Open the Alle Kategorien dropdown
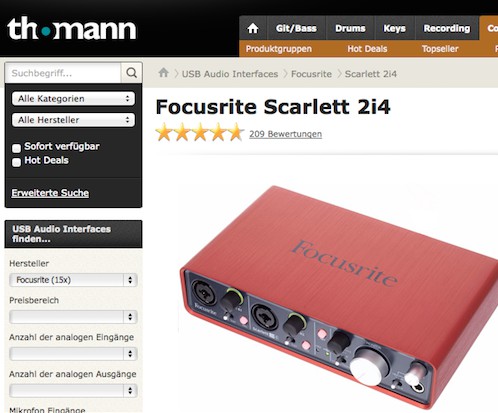Image resolution: width=498 pixels, height=413 pixels. point(73,99)
